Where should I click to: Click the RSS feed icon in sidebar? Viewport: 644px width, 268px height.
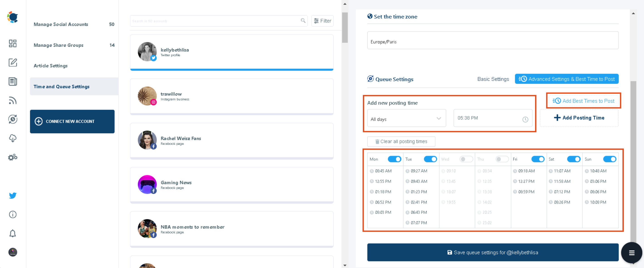pos(12,100)
